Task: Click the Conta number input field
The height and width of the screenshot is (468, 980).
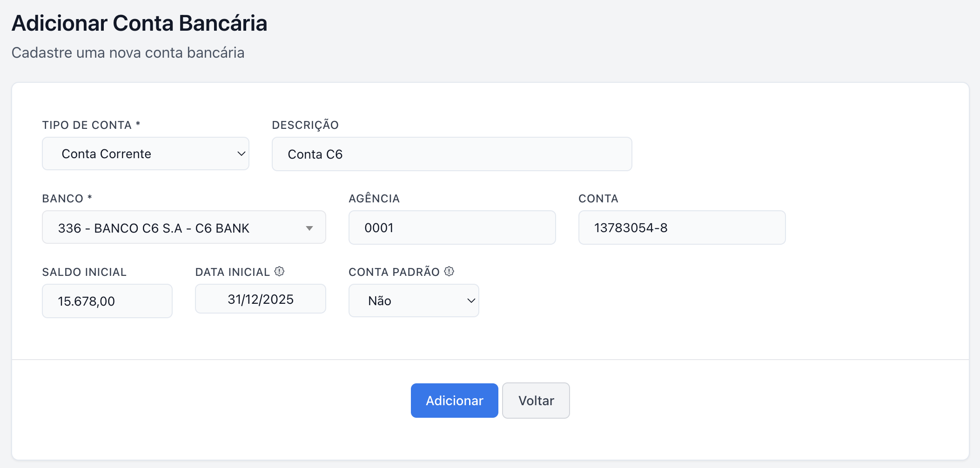Action: click(682, 227)
